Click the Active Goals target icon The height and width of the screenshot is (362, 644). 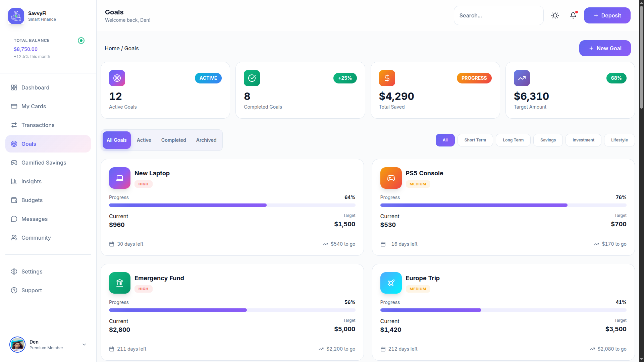pyautogui.click(x=117, y=78)
